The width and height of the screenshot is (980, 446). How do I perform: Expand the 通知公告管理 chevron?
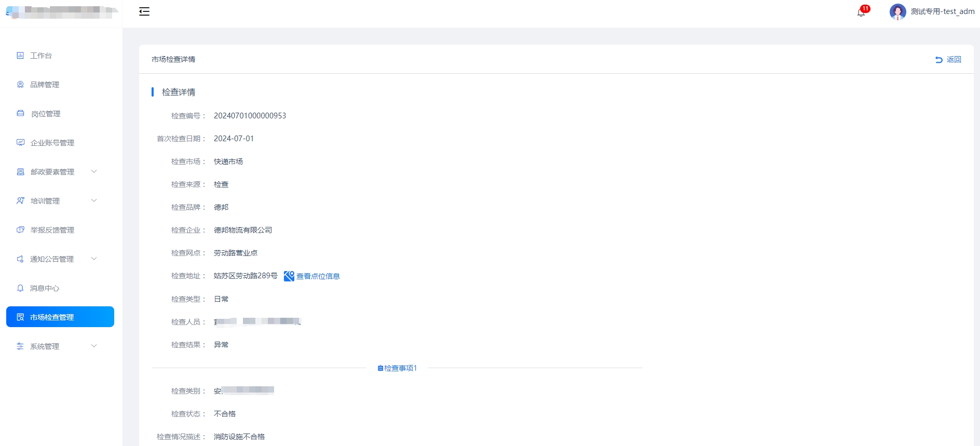click(x=94, y=259)
